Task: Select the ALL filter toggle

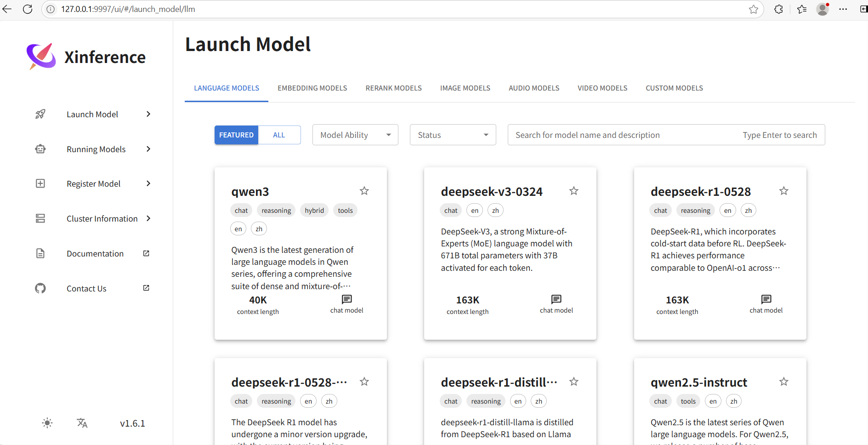Action: (279, 135)
